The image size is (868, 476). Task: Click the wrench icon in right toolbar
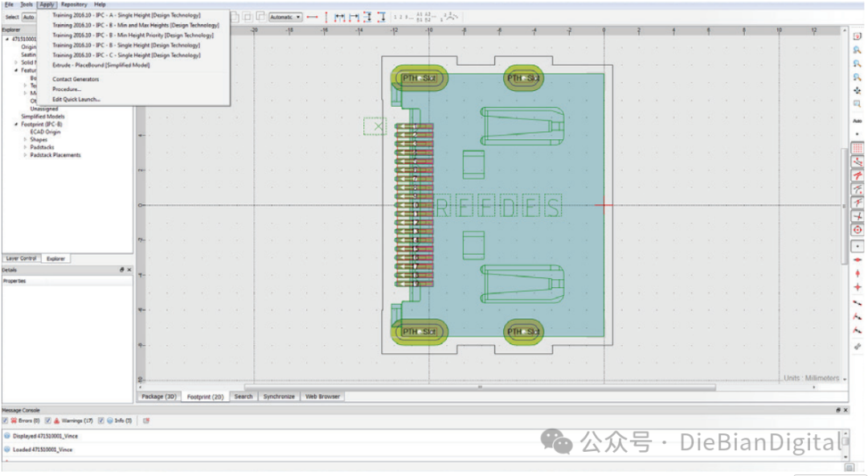857,347
